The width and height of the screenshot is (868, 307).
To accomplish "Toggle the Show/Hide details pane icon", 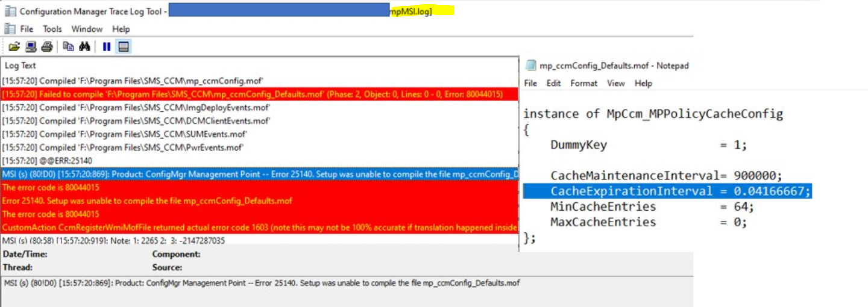I will point(124,46).
